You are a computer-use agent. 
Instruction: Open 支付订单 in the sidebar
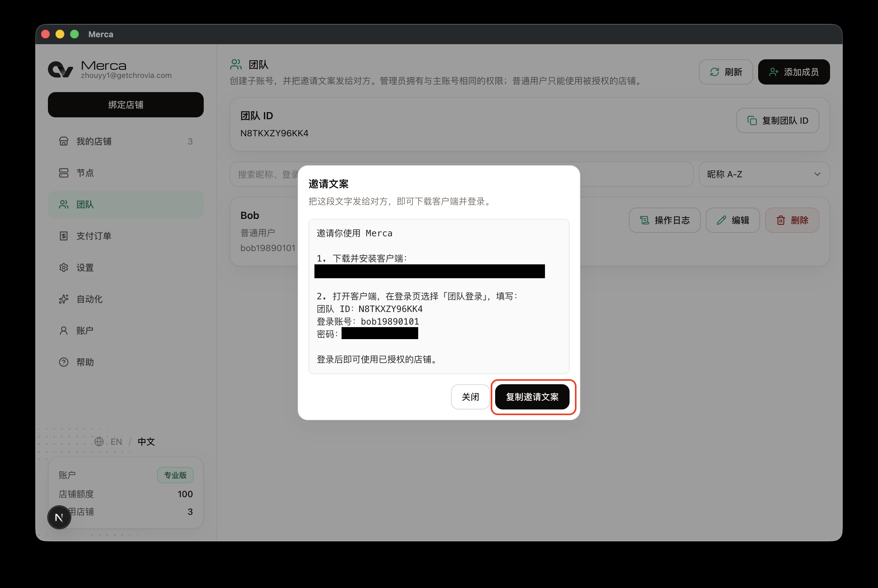click(x=126, y=236)
